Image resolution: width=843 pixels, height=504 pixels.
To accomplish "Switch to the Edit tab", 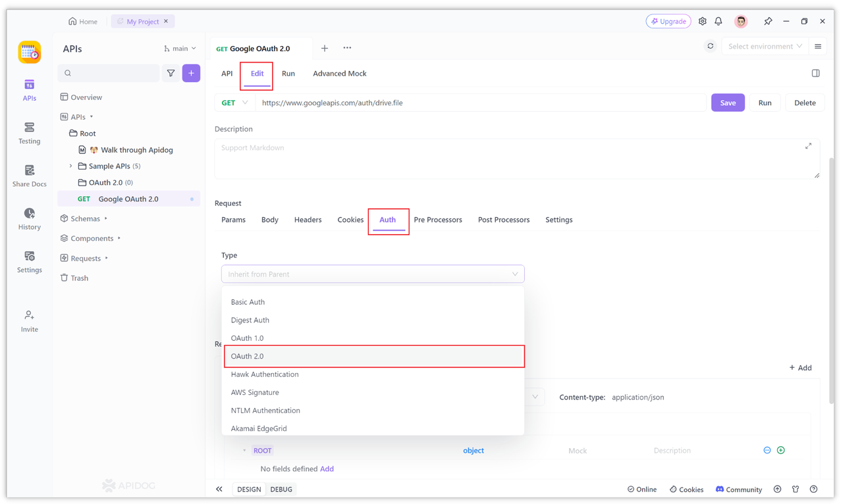I will pyautogui.click(x=257, y=73).
